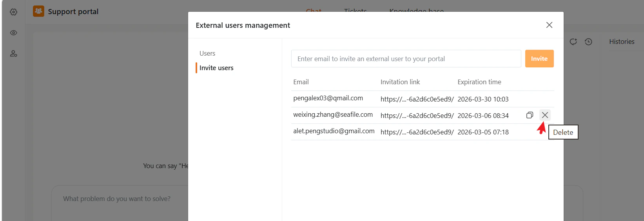
Task: Click the Expiration time column header
Action: point(479,82)
